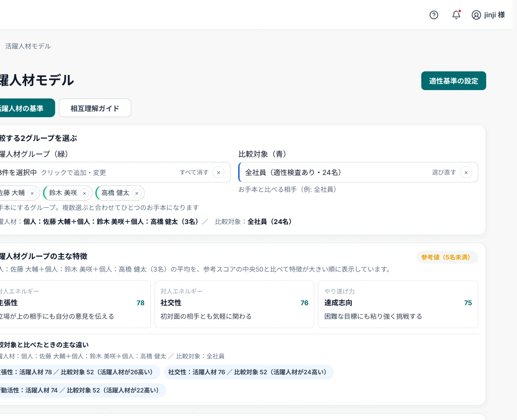The width and height of the screenshot is (517, 420).
Task: Open the jinji 様 user account menu
Action: point(488,15)
